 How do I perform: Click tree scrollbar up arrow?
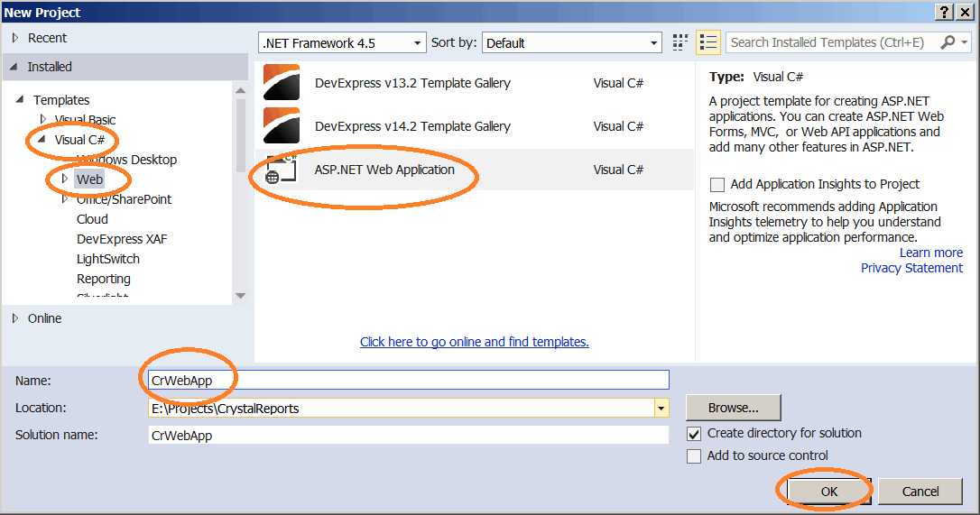coord(241,90)
